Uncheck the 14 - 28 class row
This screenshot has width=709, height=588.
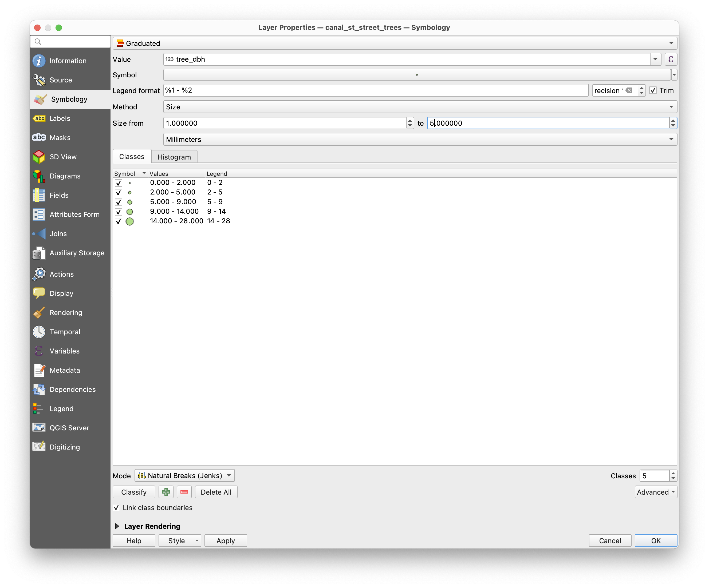119,221
